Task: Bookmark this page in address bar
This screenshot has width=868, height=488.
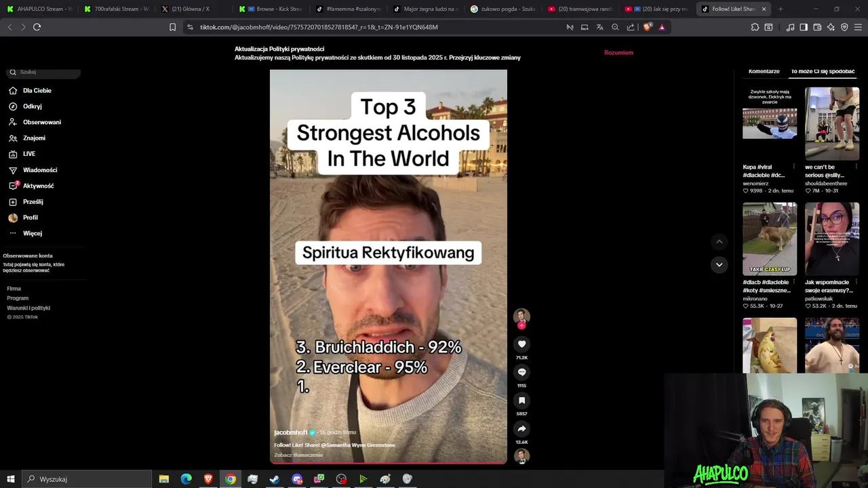Action: point(172,27)
